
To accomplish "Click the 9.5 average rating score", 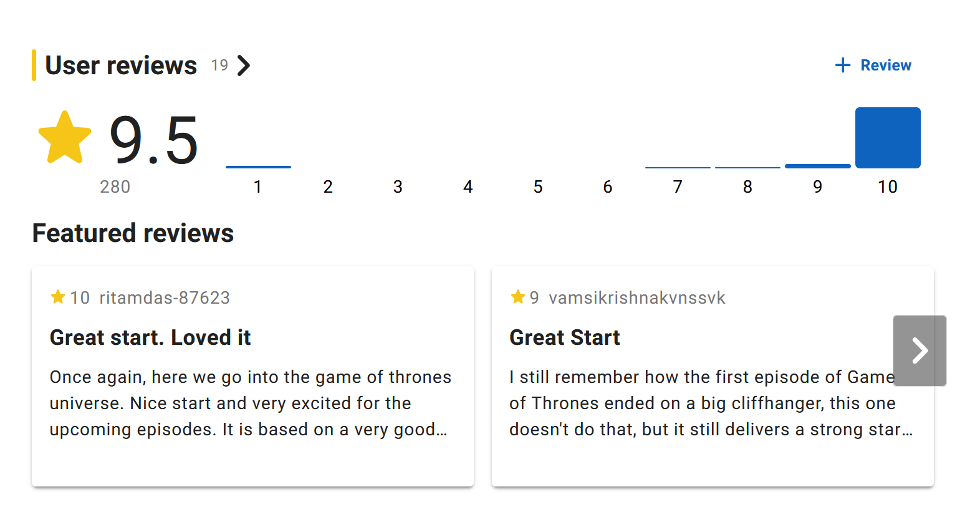I will click(153, 140).
